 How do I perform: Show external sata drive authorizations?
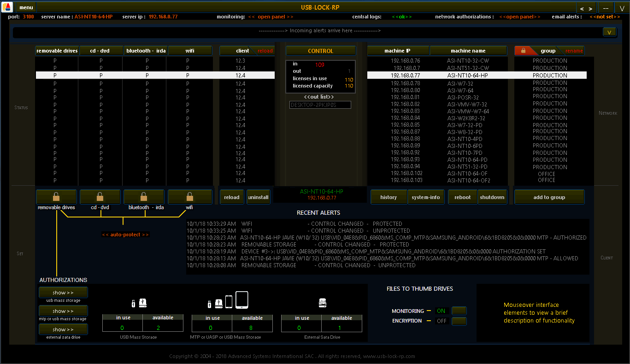pyautogui.click(x=63, y=329)
